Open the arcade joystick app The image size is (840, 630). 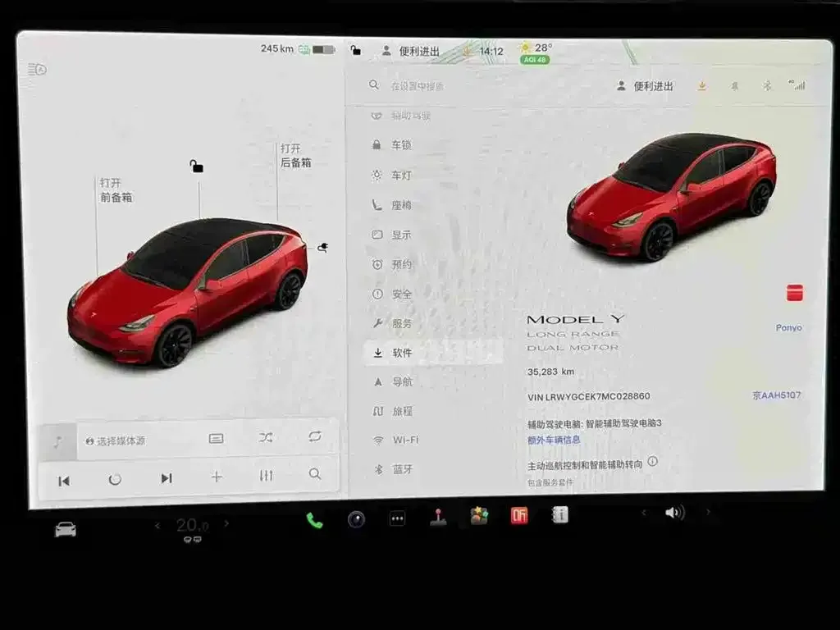click(x=438, y=518)
